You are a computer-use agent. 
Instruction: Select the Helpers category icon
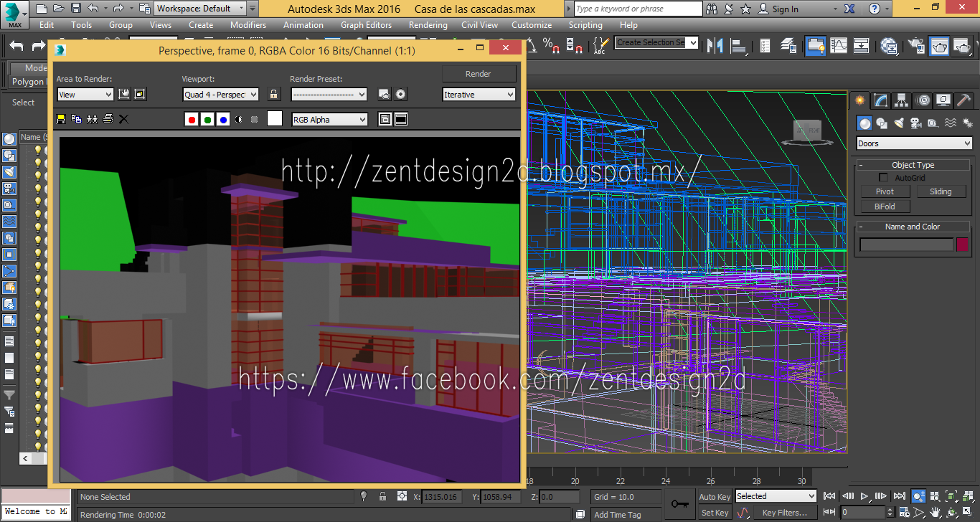(933, 123)
